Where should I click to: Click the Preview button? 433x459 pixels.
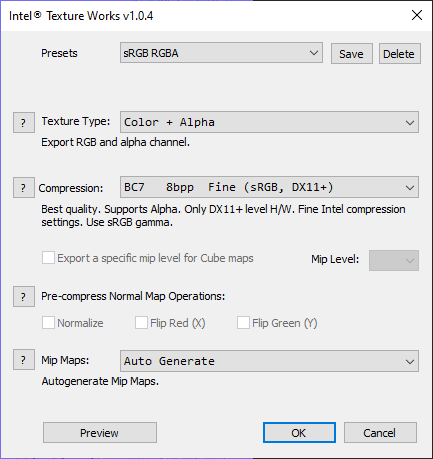(100, 433)
